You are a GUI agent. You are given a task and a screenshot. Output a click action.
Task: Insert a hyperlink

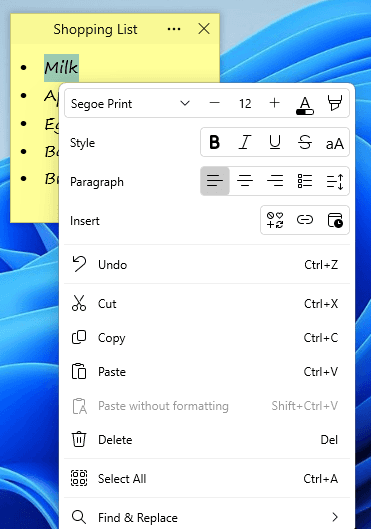click(305, 220)
